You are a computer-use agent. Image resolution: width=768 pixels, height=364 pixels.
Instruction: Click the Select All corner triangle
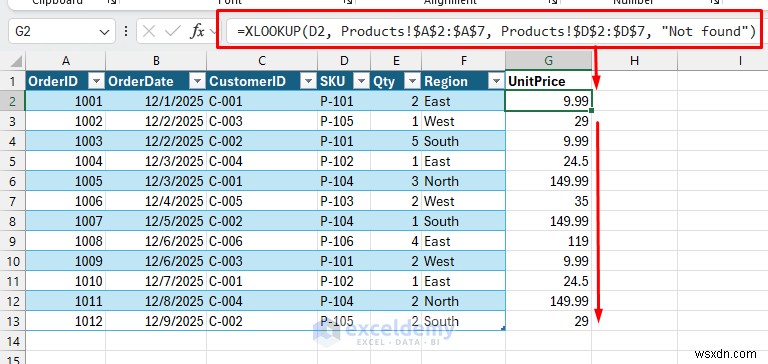(x=16, y=62)
